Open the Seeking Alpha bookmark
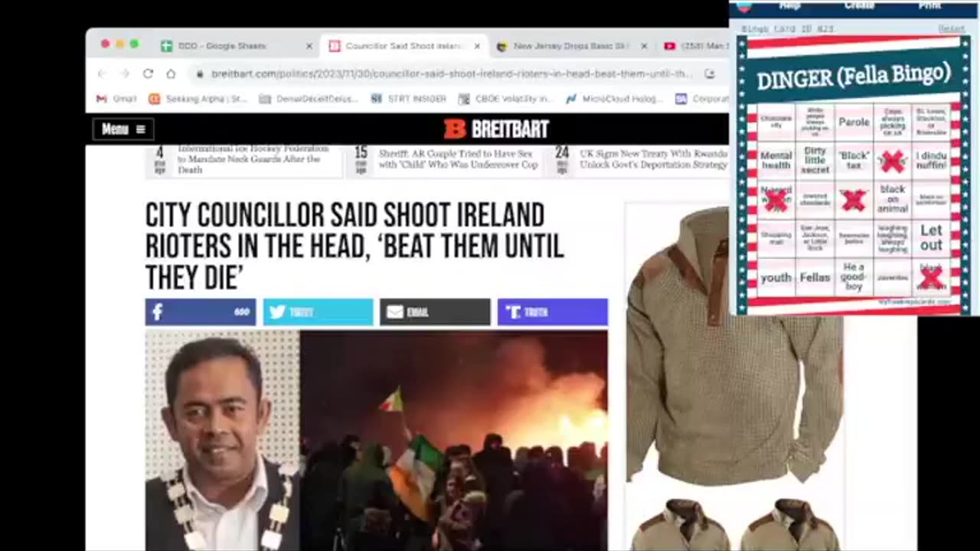The width and height of the screenshot is (980, 551). [198, 99]
